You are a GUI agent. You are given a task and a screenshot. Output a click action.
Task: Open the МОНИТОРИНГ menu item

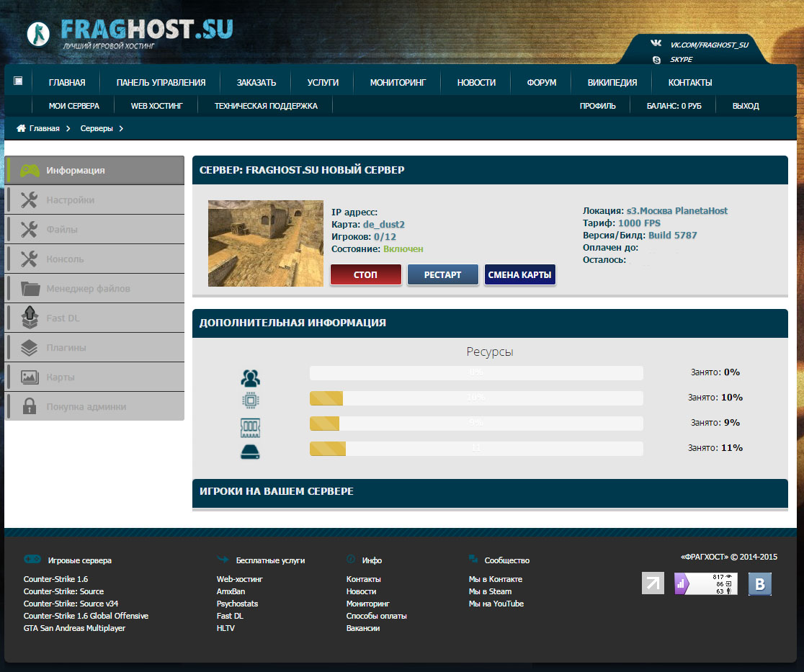pos(398,83)
